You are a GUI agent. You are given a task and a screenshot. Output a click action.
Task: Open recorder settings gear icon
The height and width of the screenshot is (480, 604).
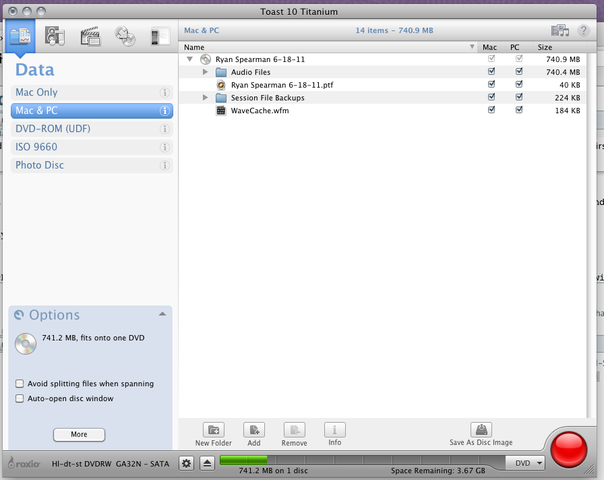185,463
